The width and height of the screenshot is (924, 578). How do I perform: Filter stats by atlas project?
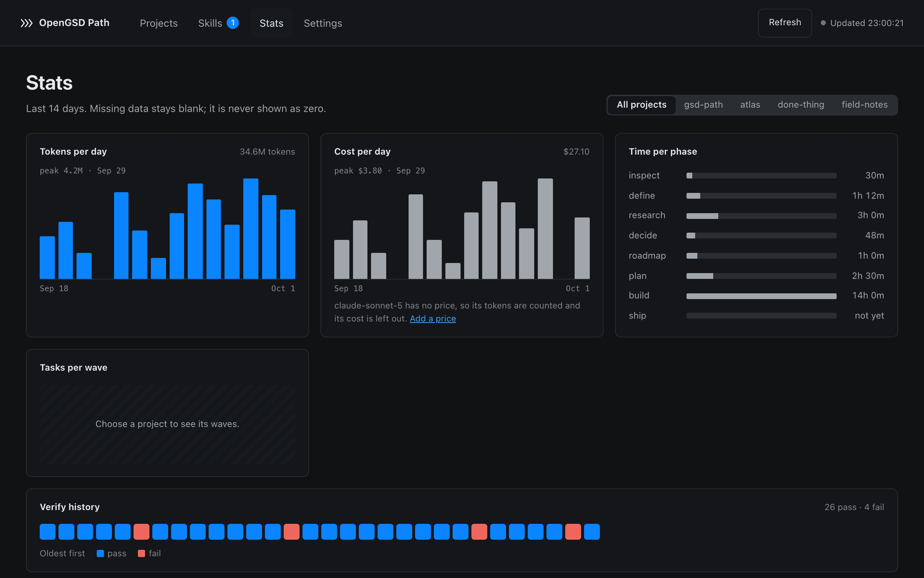pos(750,105)
